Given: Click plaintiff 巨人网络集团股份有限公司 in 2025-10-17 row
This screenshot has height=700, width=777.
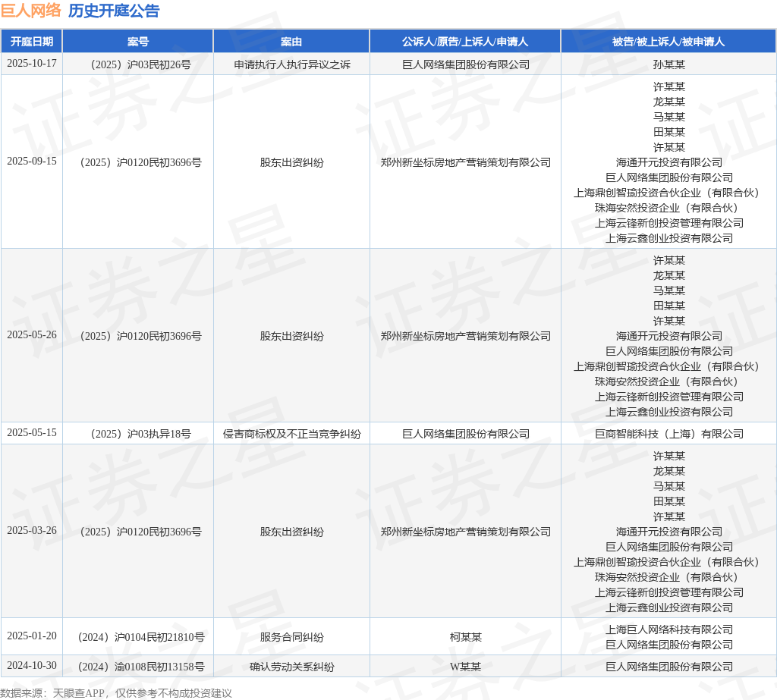Looking at the screenshot, I should (466, 64).
